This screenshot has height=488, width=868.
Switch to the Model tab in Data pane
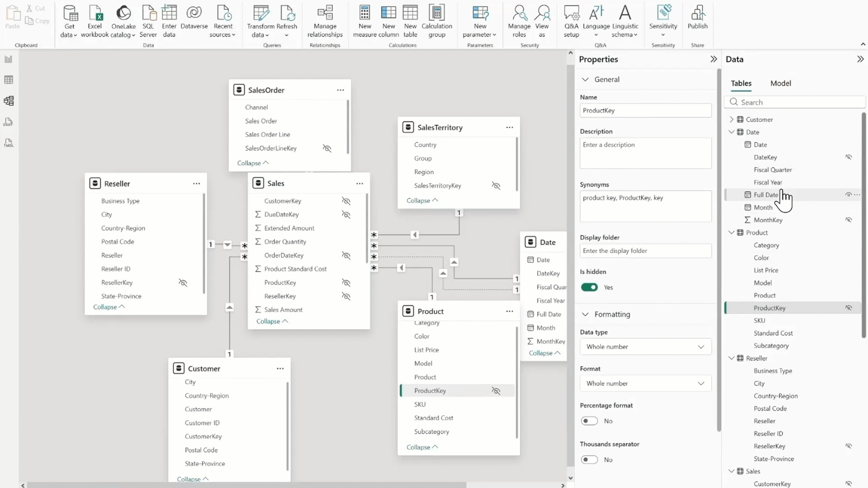tap(781, 83)
